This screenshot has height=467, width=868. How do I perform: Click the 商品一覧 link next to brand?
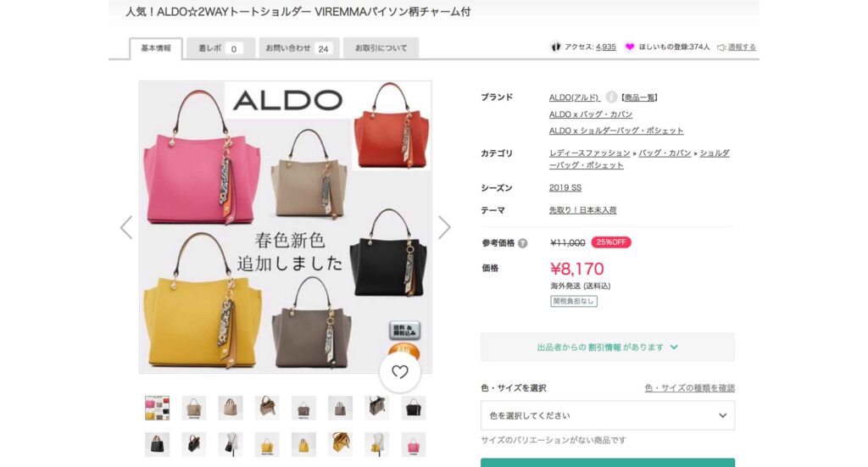coord(639,97)
